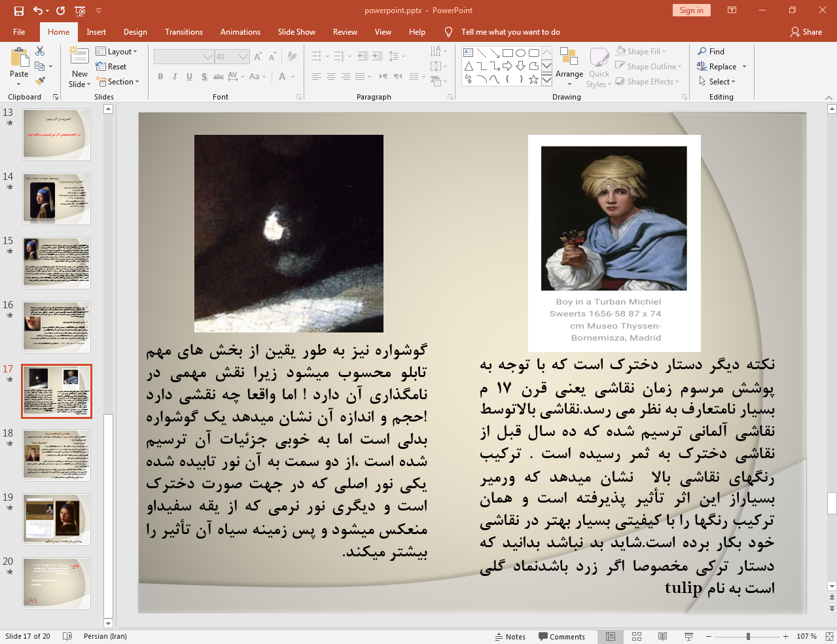The height and width of the screenshot is (644, 837).
Task: Click Reset slide button
Action: click(x=111, y=66)
